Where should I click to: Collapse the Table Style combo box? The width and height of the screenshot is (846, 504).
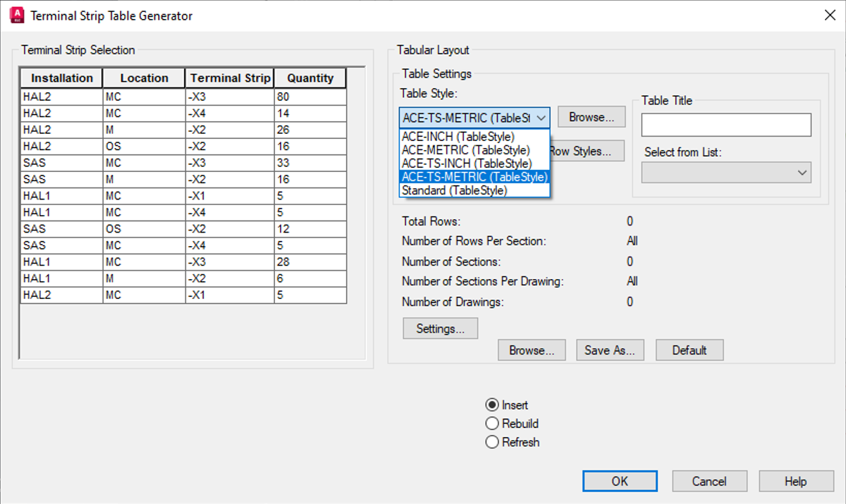(x=539, y=118)
